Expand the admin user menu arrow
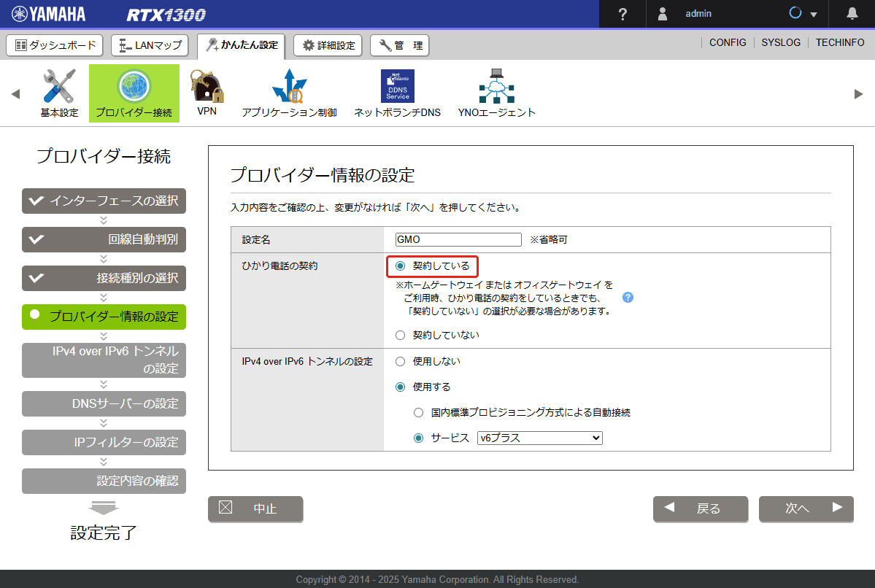 pyautogui.click(x=813, y=15)
